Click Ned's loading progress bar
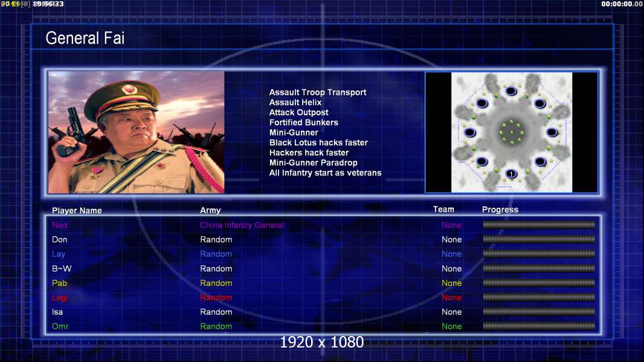 click(539, 224)
